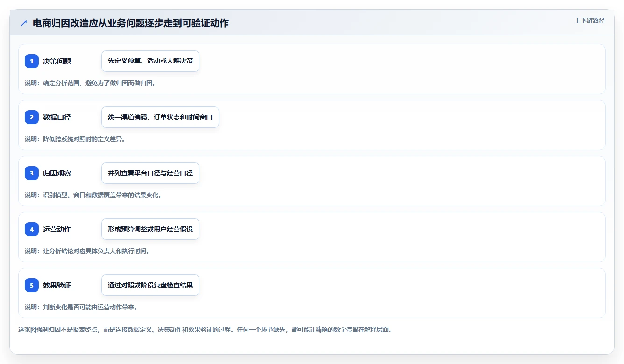The width and height of the screenshot is (624, 364).
Task: Click step number badge 4
Action: 32,229
